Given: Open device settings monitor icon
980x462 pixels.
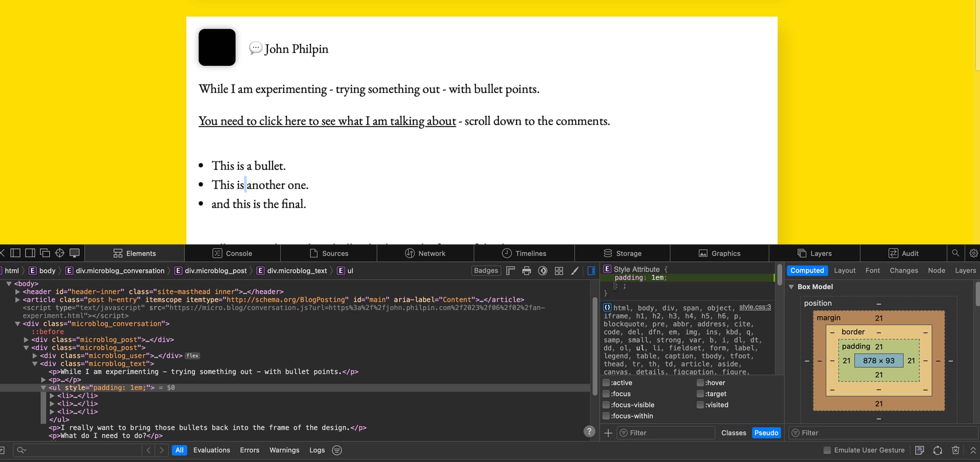Looking at the screenshot, I should (75, 253).
